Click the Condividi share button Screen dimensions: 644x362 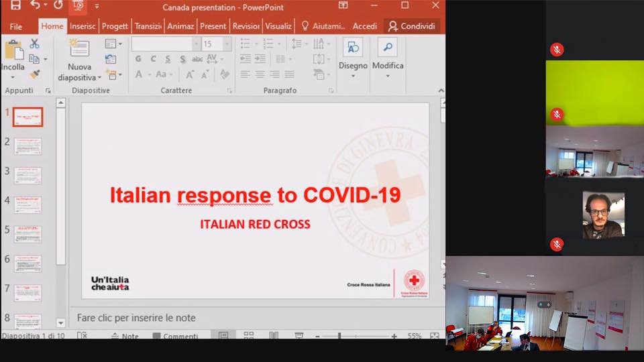(x=412, y=26)
